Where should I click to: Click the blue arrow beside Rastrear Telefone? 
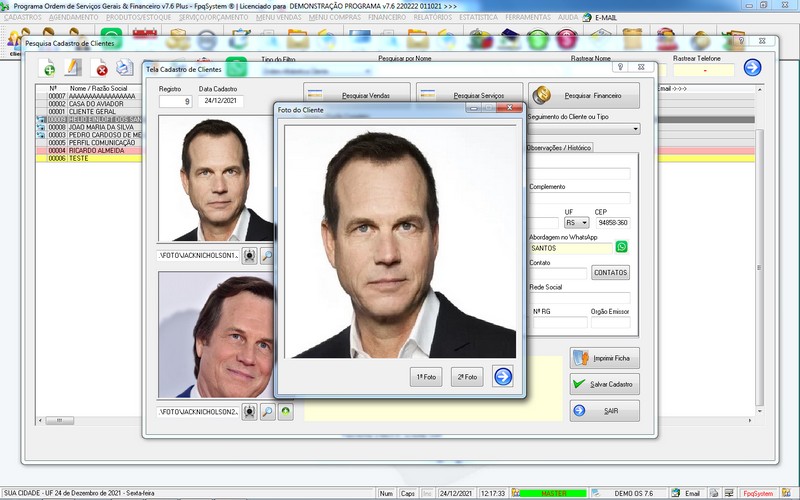(x=752, y=67)
